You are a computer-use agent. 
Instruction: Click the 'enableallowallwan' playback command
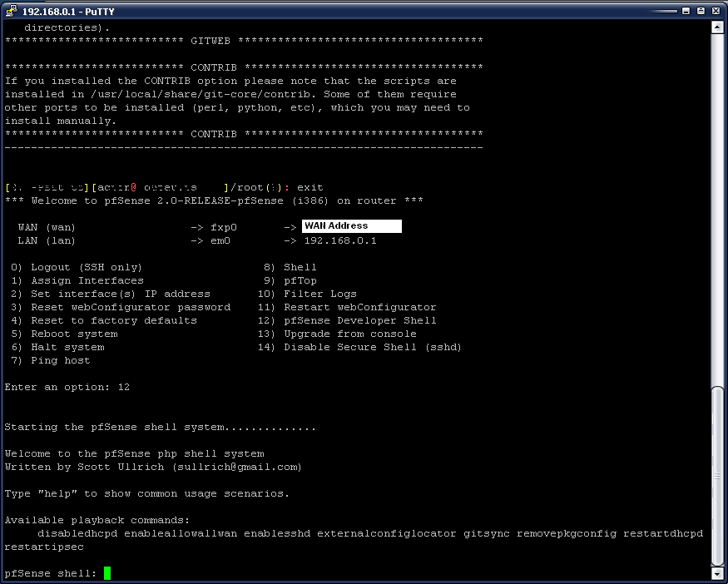click(181, 533)
